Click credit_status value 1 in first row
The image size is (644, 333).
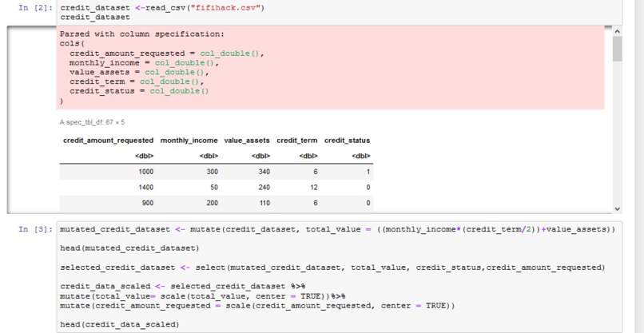coord(368,172)
